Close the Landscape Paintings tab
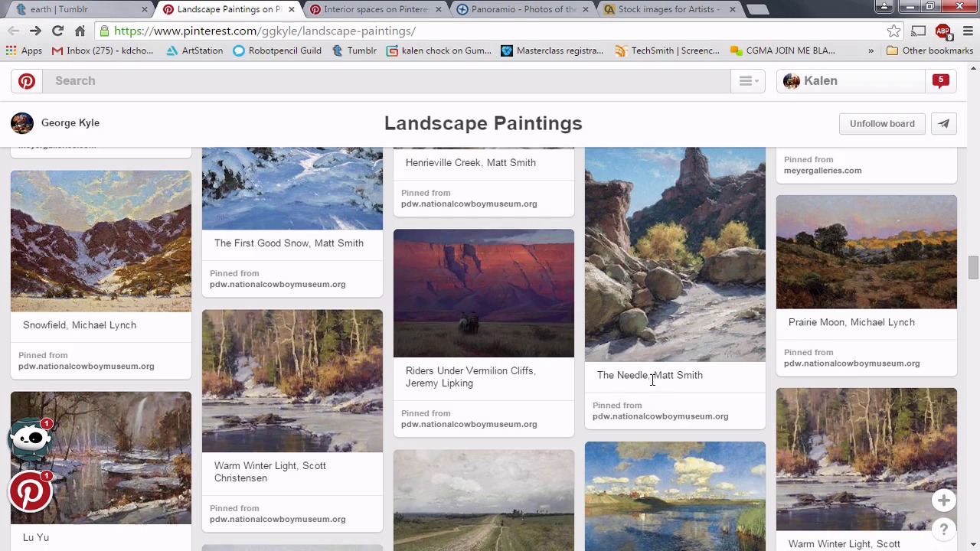This screenshot has height=551, width=980. [x=291, y=9]
